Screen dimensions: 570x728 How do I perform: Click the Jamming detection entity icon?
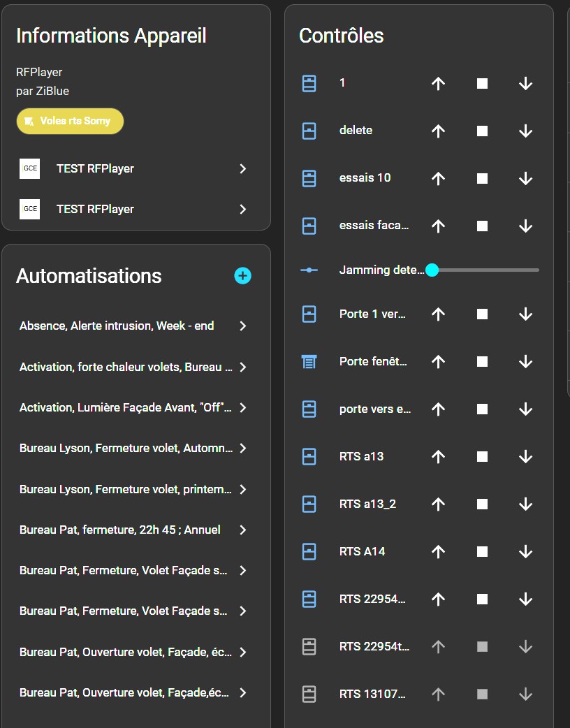click(x=309, y=270)
